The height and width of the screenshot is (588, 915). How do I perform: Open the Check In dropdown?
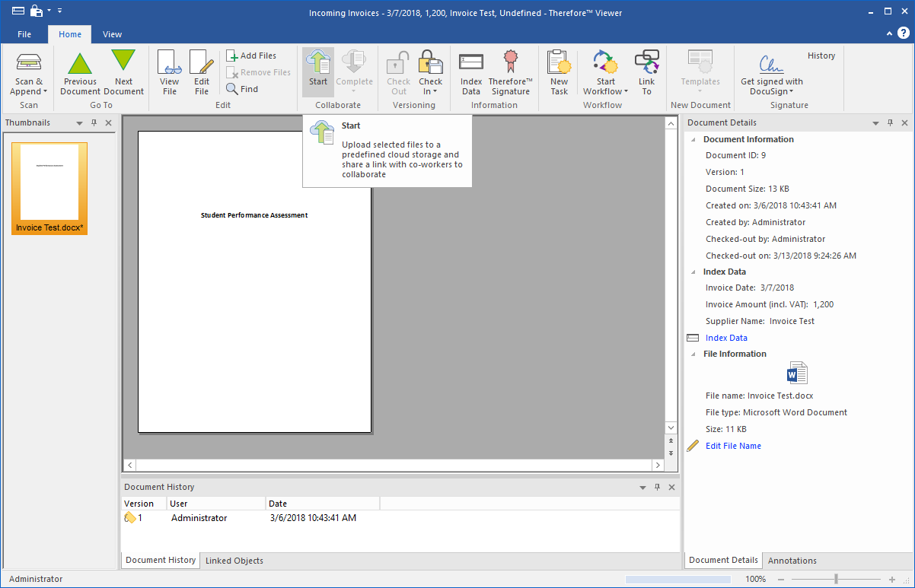pos(431,87)
